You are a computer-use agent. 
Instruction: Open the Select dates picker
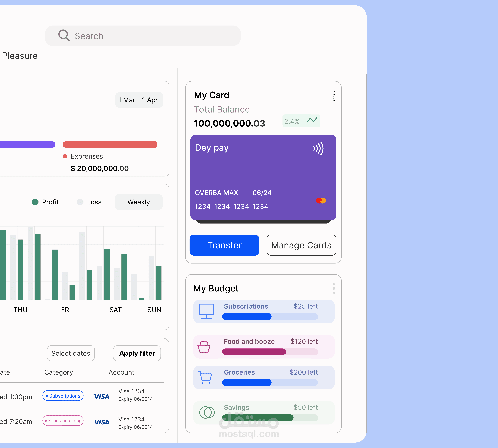[x=71, y=353]
